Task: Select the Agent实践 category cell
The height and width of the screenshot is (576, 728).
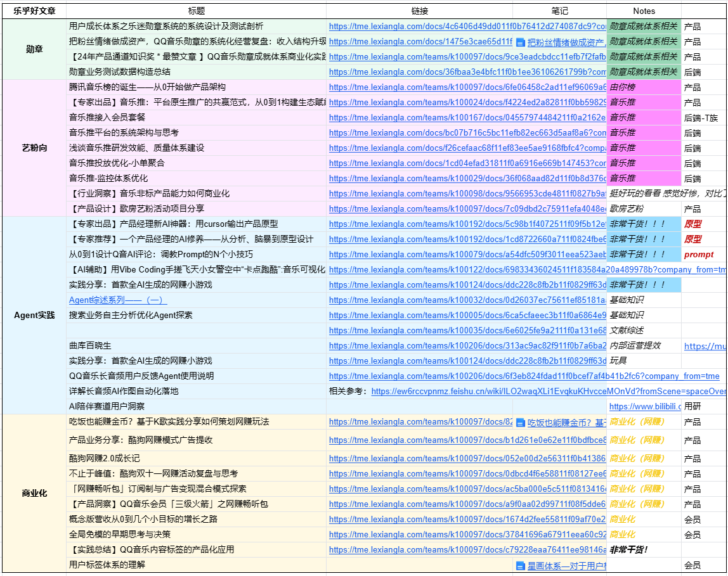Action: point(34,316)
